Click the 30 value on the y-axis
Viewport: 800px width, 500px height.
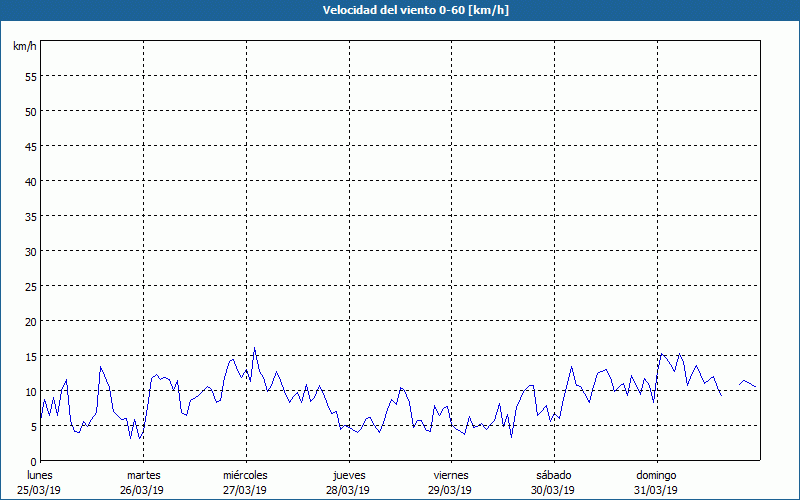(x=31, y=252)
